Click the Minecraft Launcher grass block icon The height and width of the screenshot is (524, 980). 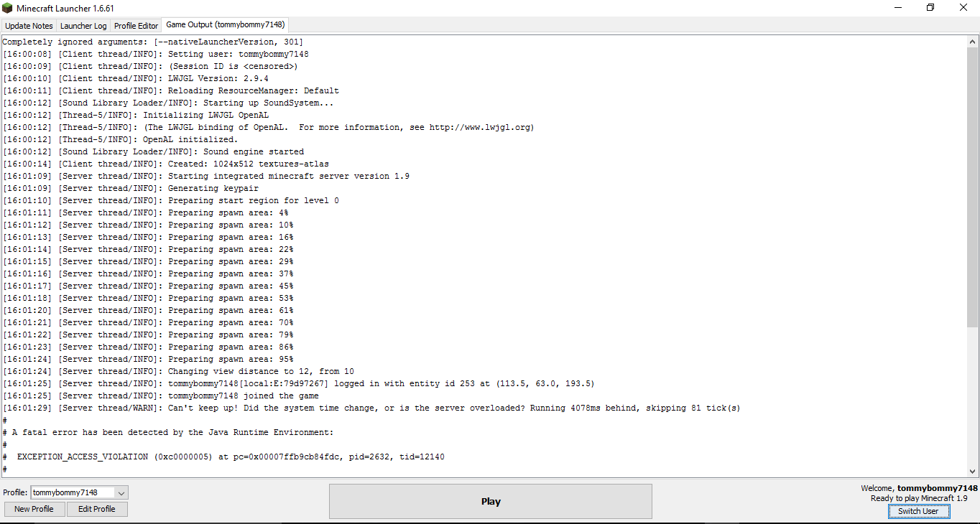click(x=7, y=8)
